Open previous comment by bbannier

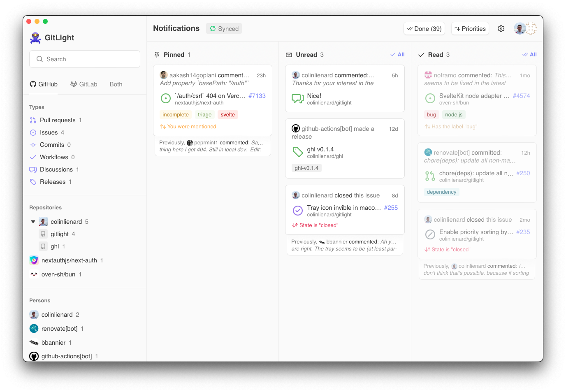[x=345, y=245]
